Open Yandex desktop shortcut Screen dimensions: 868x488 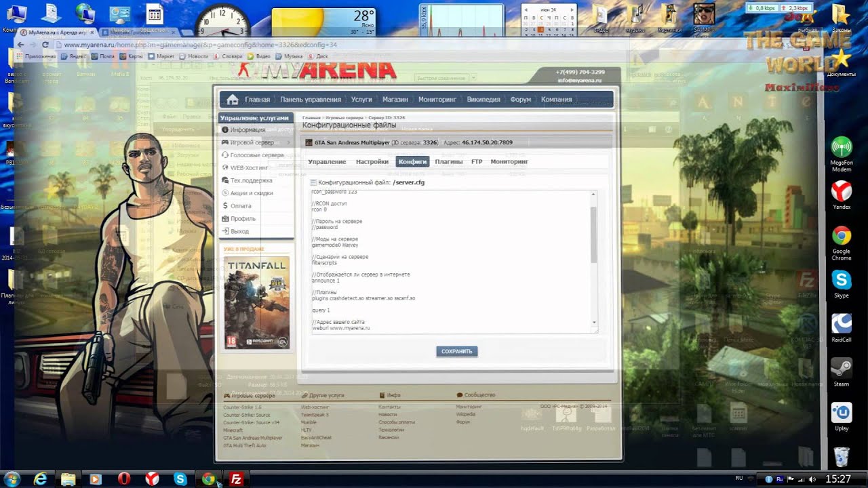pyautogui.click(x=842, y=195)
